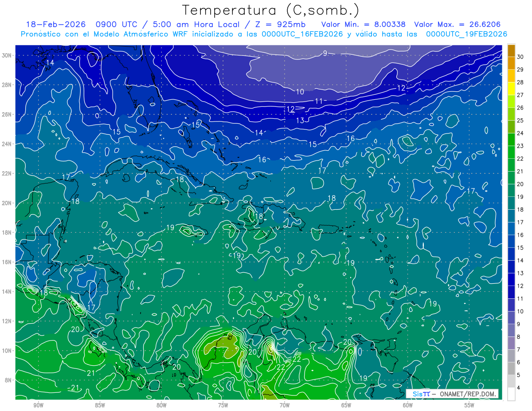Click the '10' contour label on the map
Image resolution: width=532 pixels, height=411 pixels.
[x=300, y=92]
